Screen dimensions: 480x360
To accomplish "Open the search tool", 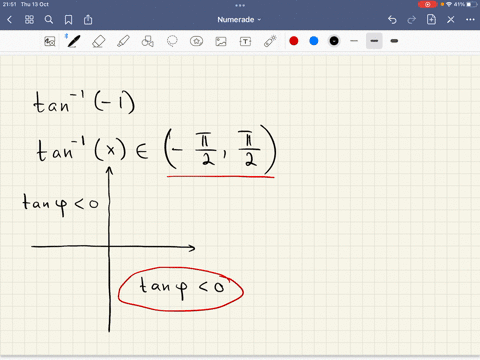I will pyautogui.click(x=49, y=20).
